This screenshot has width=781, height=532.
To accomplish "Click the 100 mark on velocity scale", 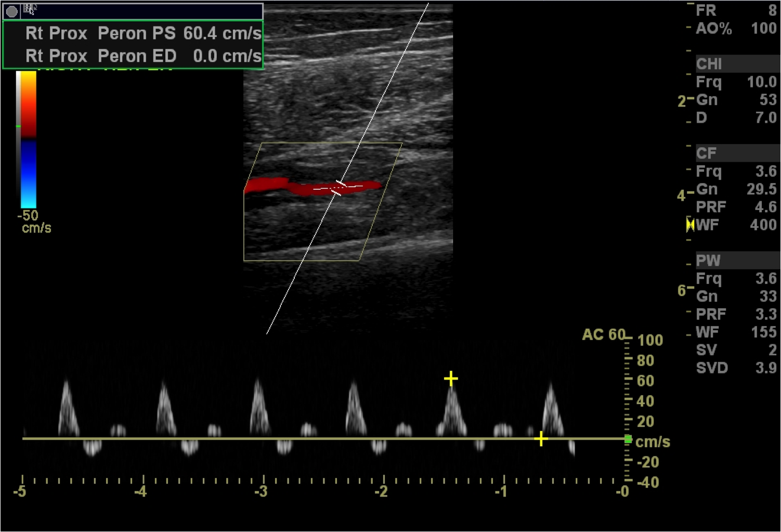I will (650, 340).
